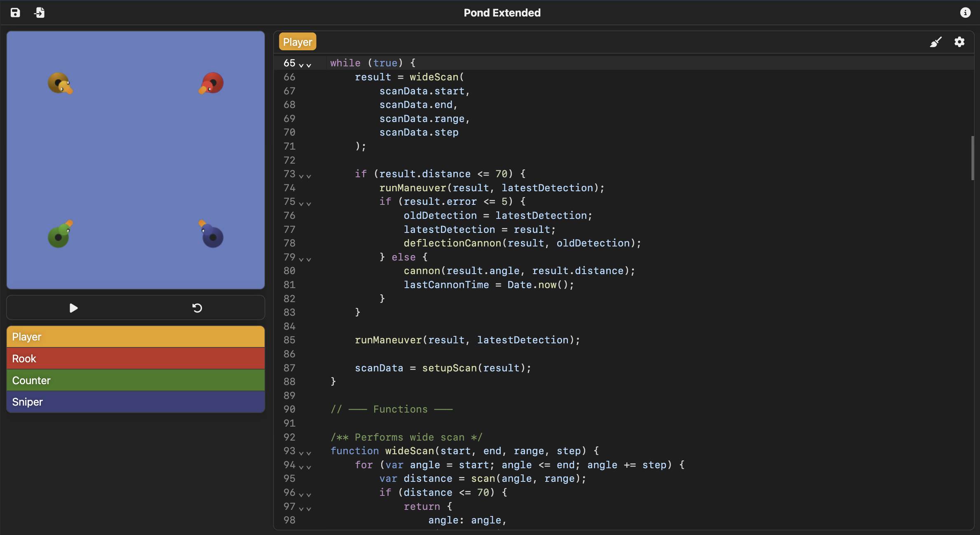Select the Player tab in editor

[298, 42]
